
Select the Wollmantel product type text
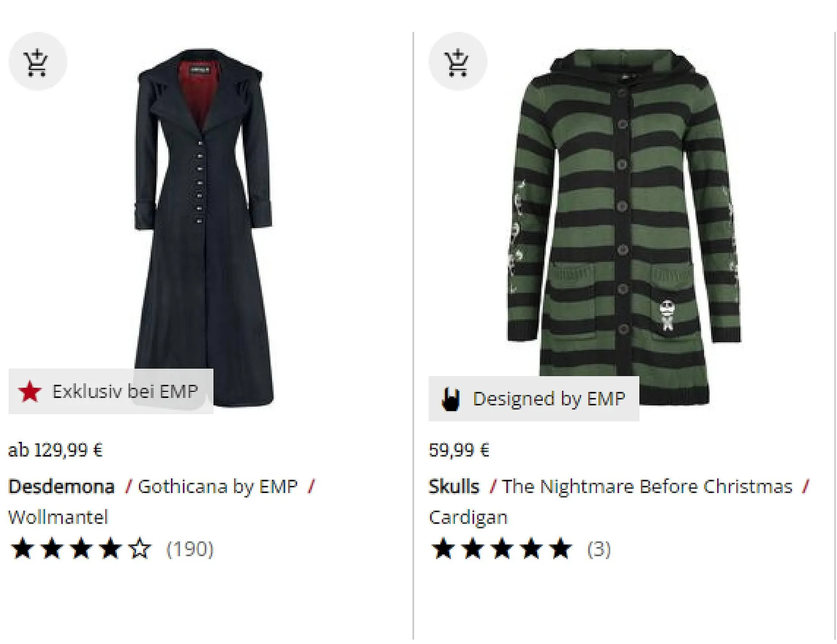(58, 517)
